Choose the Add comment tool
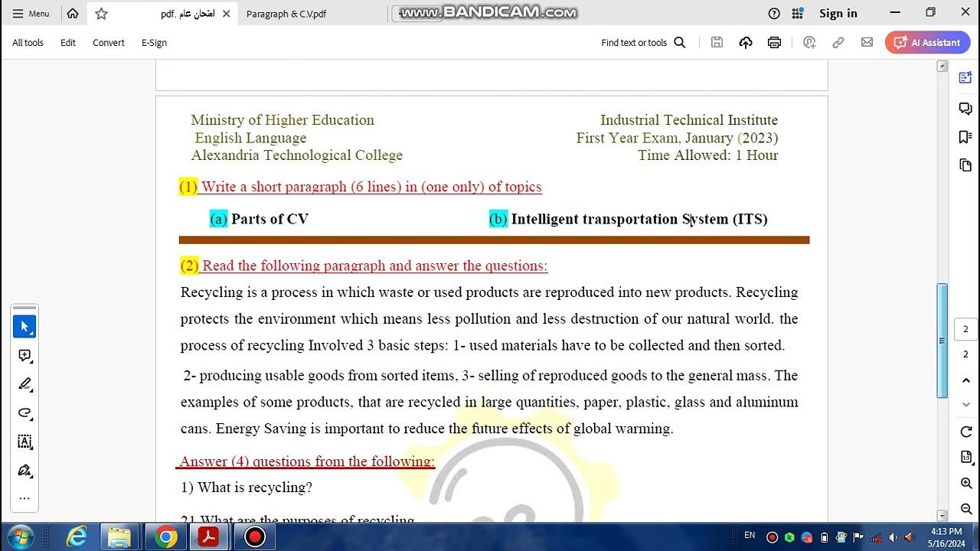980x551 pixels. (24, 356)
